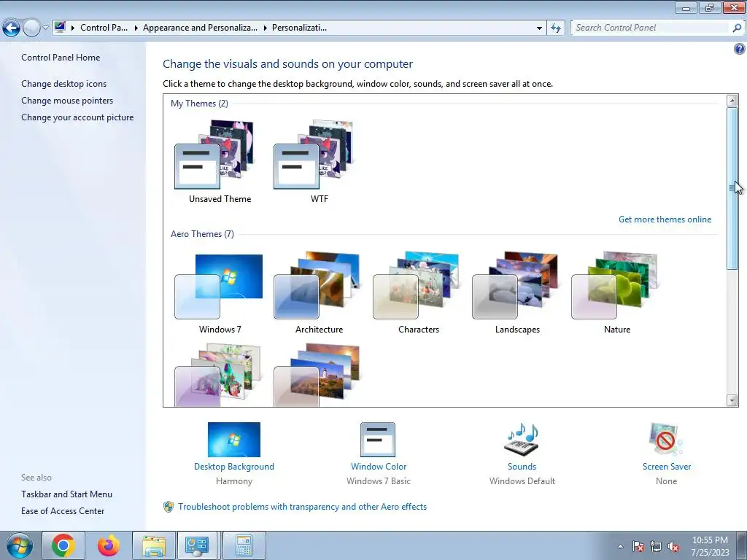Click the Sounds link text
The width and height of the screenshot is (747, 560).
522,467
